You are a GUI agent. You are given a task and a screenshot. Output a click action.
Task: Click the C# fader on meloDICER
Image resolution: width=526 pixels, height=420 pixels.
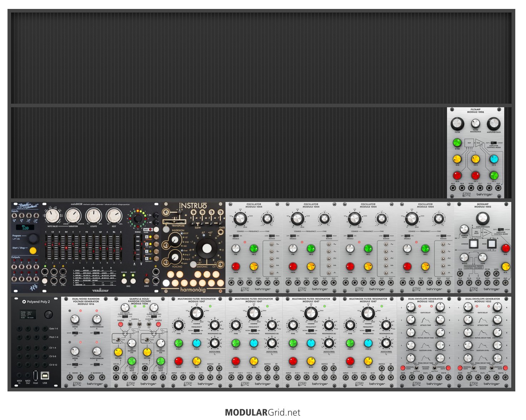pyautogui.click(x=53, y=247)
